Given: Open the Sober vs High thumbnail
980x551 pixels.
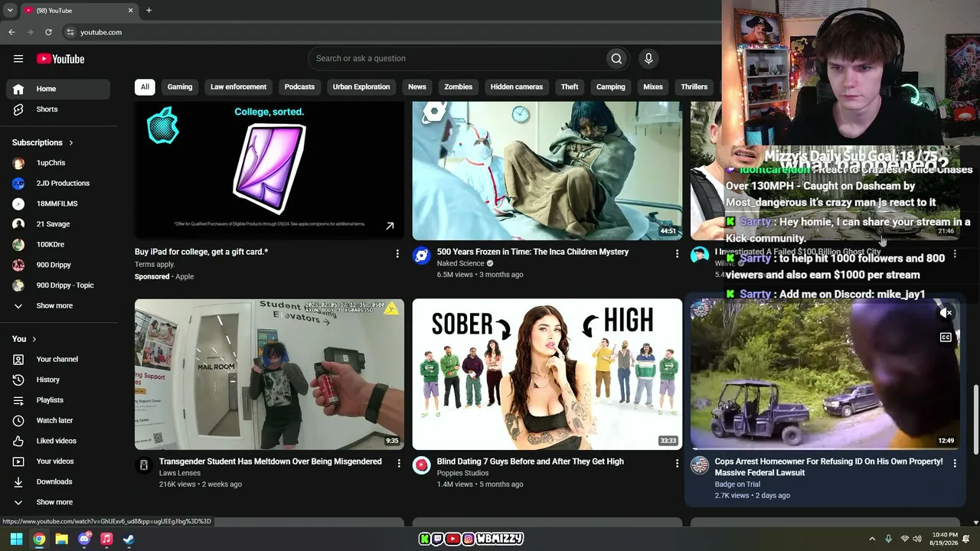Looking at the screenshot, I should click(547, 374).
